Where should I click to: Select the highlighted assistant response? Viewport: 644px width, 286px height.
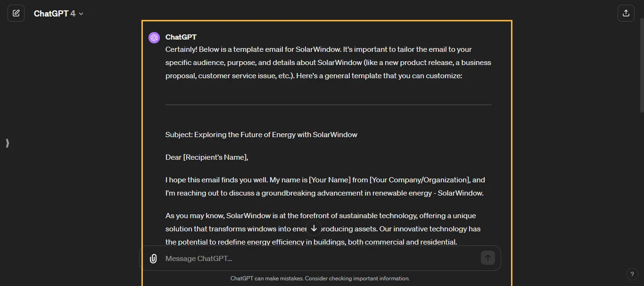(x=327, y=141)
